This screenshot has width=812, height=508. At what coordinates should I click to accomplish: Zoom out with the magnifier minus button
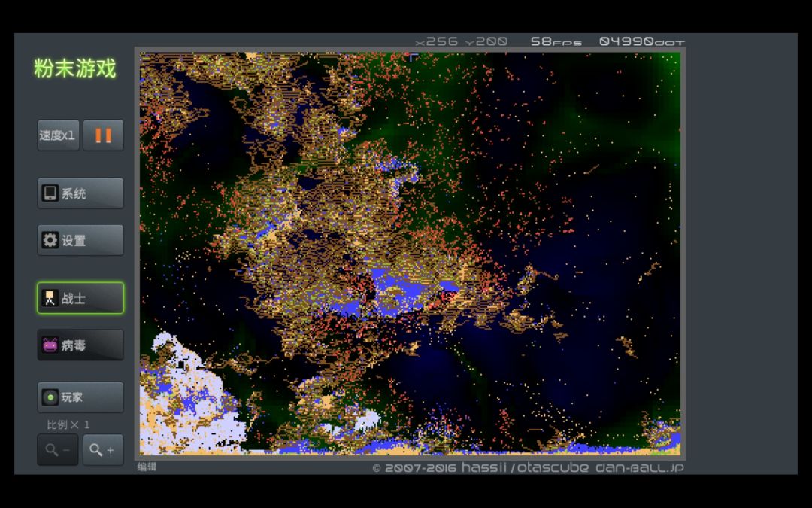tap(58, 450)
